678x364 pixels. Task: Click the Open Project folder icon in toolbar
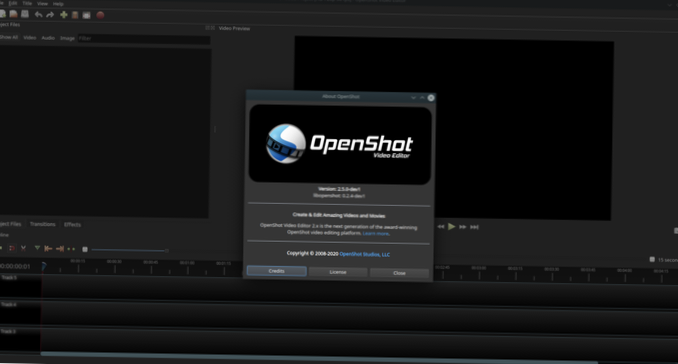click(13, 14)
